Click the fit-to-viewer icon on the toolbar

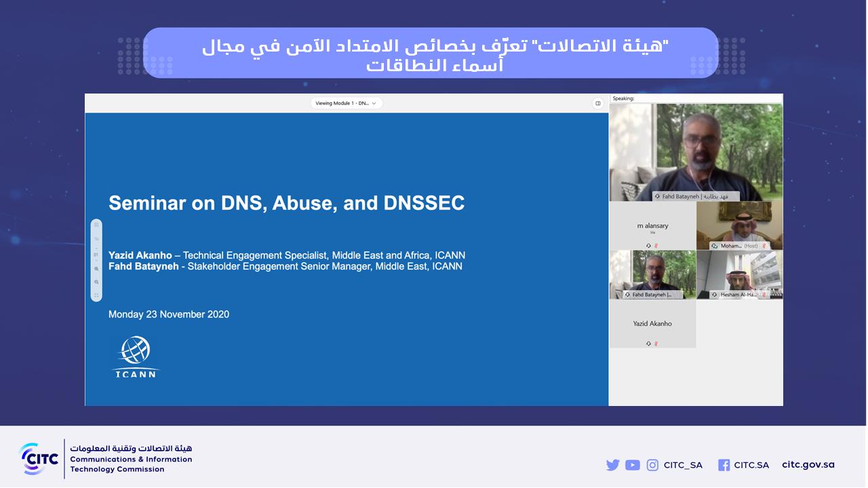(96, 296)
